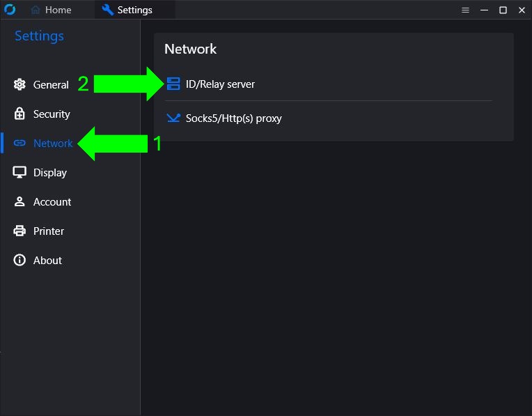This screenshot has height=416, width=532.
Task: Click the About info icon
Action: (19, 260)
